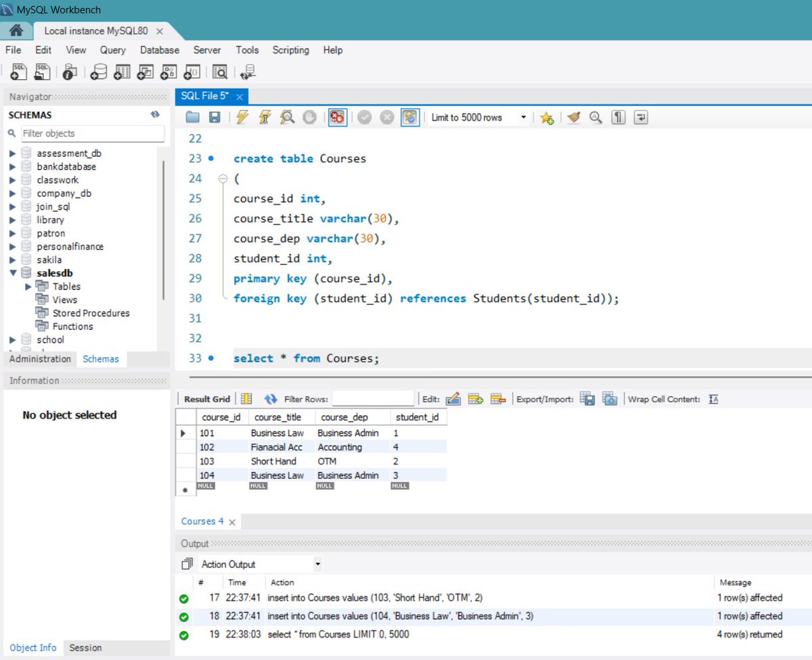The height and width of the screenshot is (660, 812).
Task: Open a SQL script file icon
Action: point(42,71)
